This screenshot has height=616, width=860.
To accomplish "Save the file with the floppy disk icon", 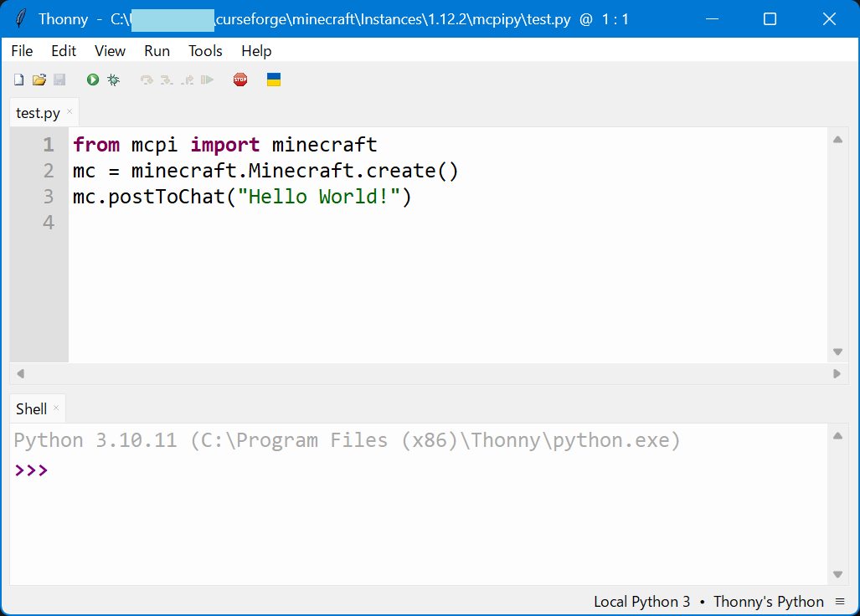I will point(59,80).
